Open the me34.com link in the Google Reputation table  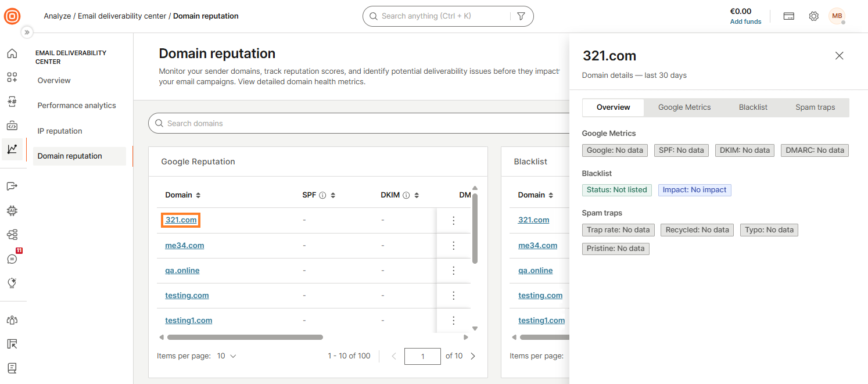point(185,246)
